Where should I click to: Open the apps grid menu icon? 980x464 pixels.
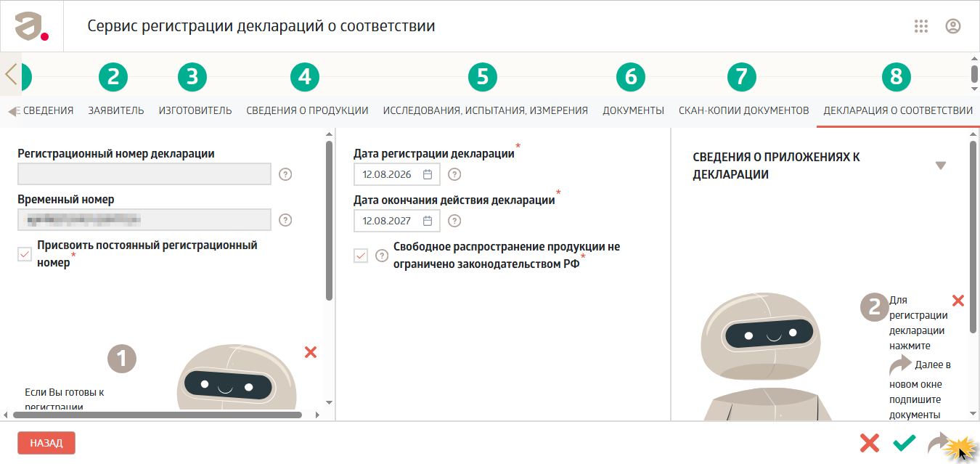921,26
